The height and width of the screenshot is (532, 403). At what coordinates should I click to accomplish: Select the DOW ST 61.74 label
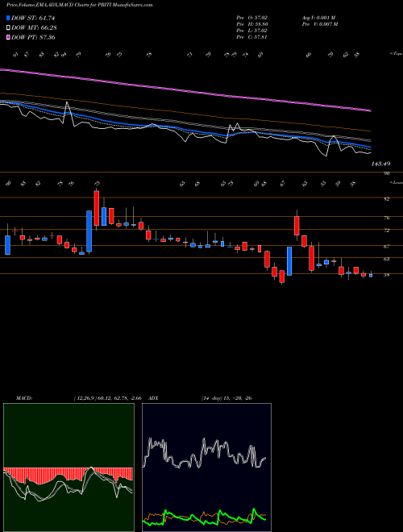(x=33, y=18)
